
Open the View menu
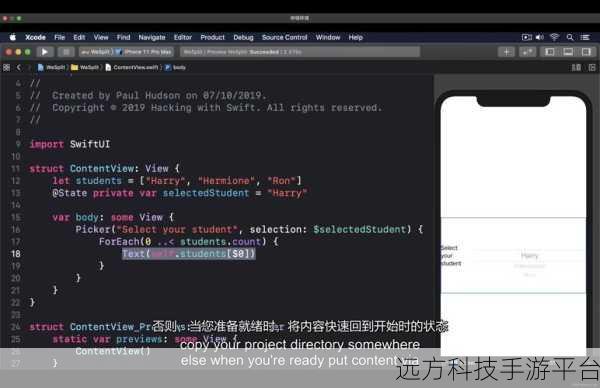101,37
